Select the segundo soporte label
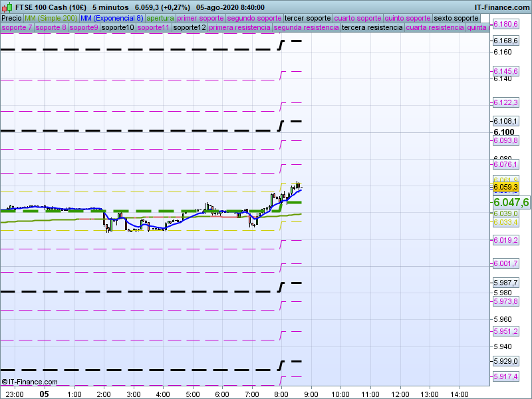The width and height of the screenshot is (532, 399). [254, 18]
